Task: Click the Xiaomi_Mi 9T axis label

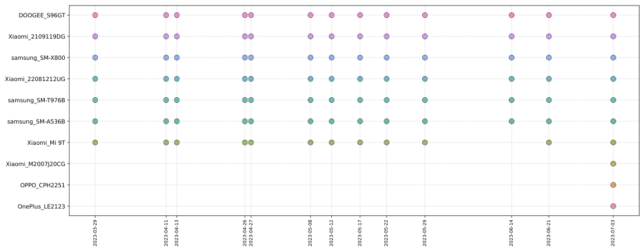Action: coord(46,143)
